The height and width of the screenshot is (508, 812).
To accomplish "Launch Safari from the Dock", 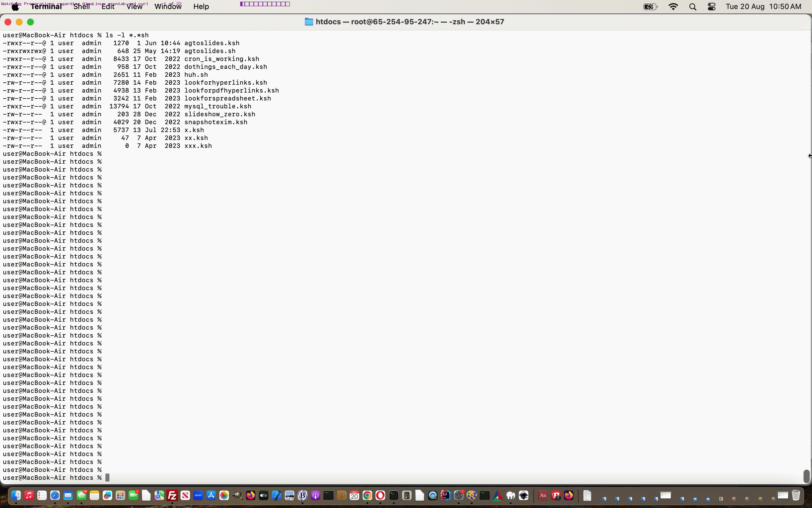I will [55, 495].
